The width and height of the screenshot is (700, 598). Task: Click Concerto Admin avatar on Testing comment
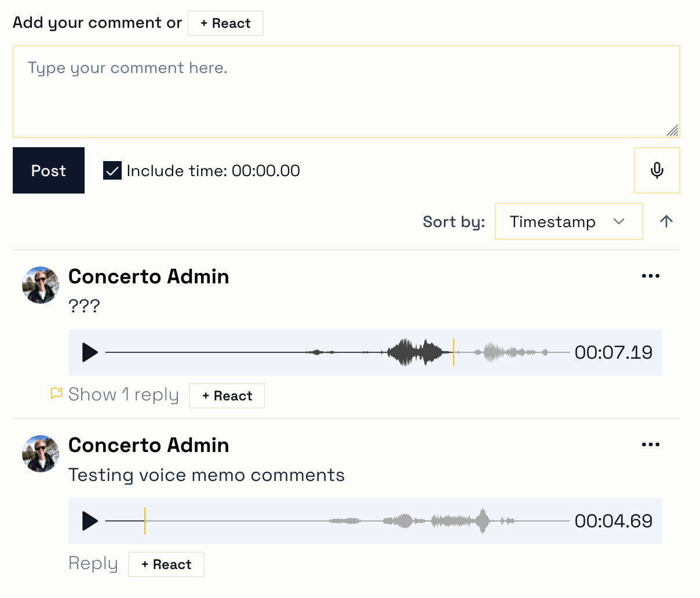click(x=41, y=454)
